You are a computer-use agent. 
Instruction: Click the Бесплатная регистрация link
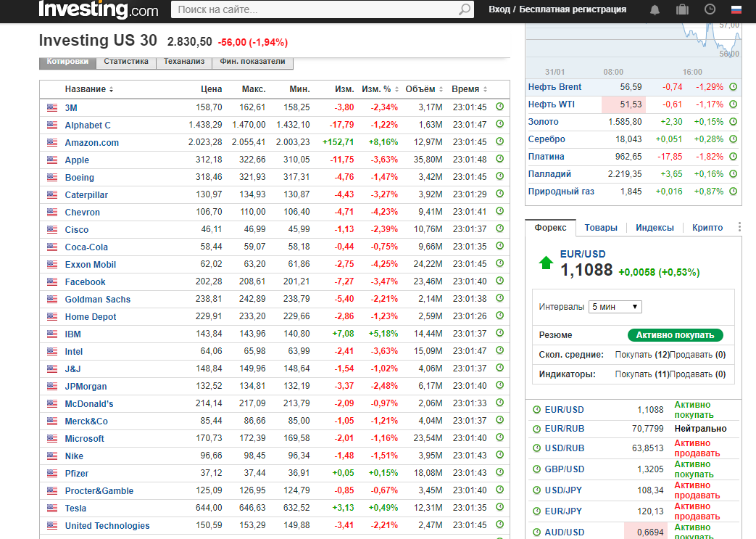573,9
